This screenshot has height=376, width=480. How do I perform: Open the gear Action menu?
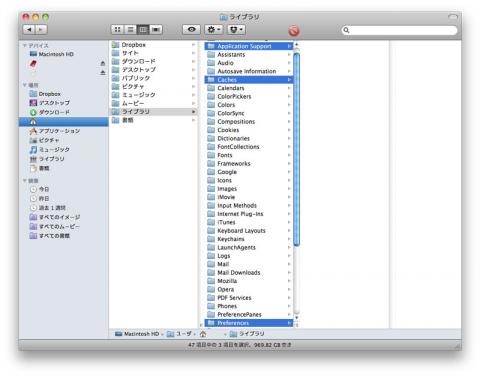[x=214, y=30]
